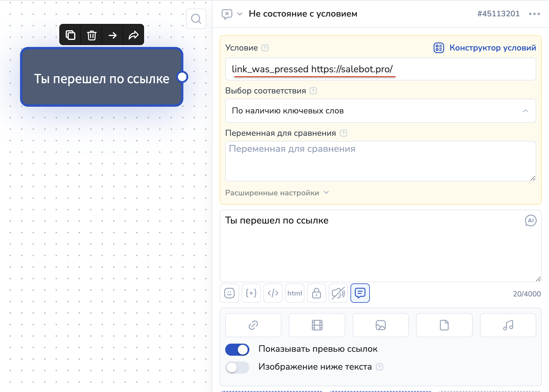Open the canvas search magnifier

pyautogui.click(x=196, y=19)
